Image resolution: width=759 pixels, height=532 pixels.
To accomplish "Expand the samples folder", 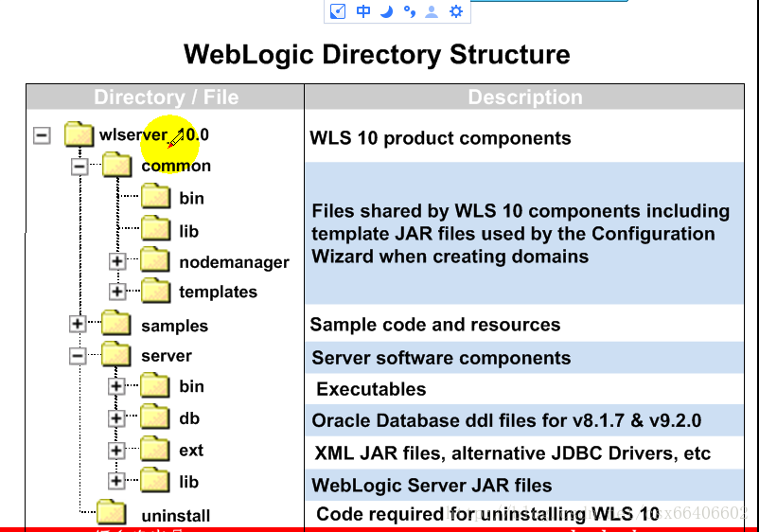I will (78, 324).
